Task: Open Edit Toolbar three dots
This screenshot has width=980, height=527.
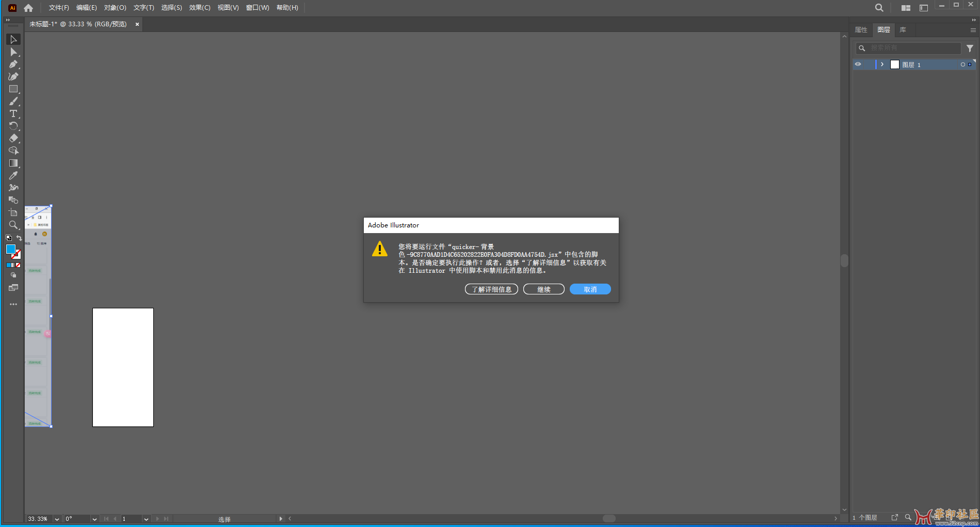Action: [13, 304]
